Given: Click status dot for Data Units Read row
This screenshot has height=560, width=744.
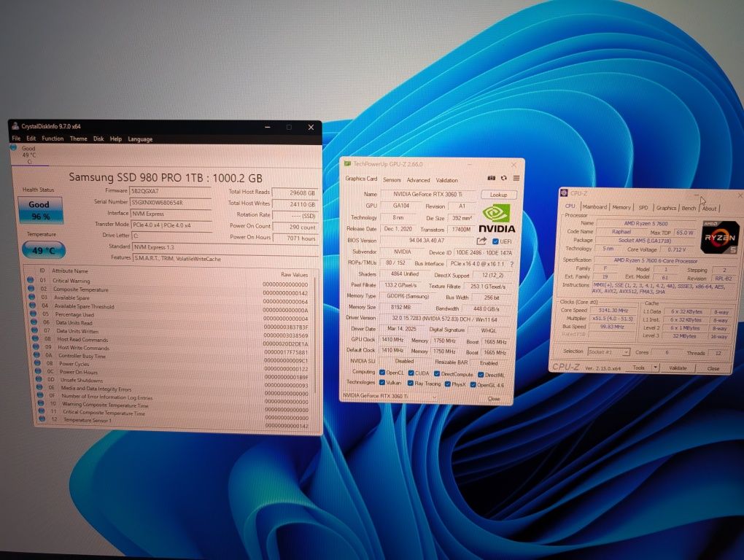Looking at the screenshot, I should (34, 322).
